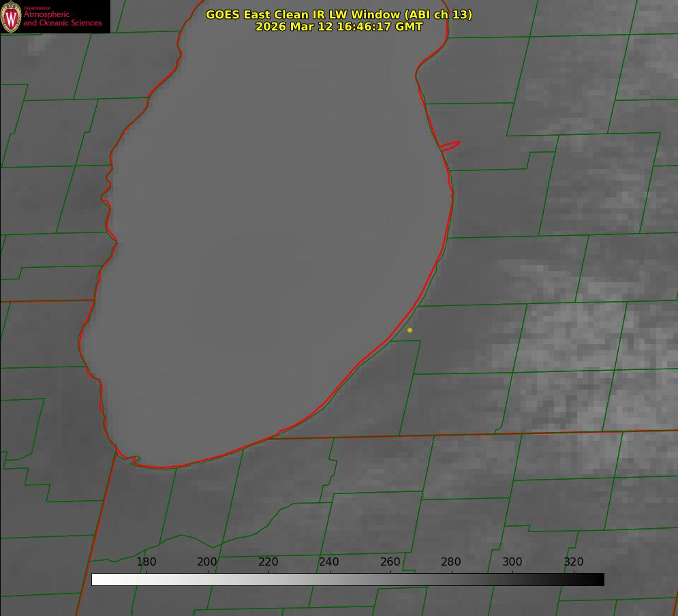Select the small red peninsula outline on eastern shore
Image resolution: width=678 pixels, height=616 pixels.
(451, 145)
